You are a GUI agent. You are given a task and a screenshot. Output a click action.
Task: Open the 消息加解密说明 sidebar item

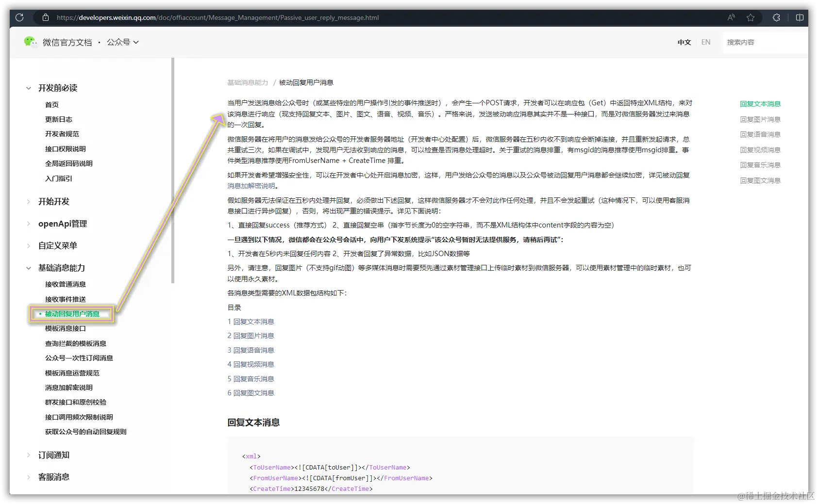point(69,388)
